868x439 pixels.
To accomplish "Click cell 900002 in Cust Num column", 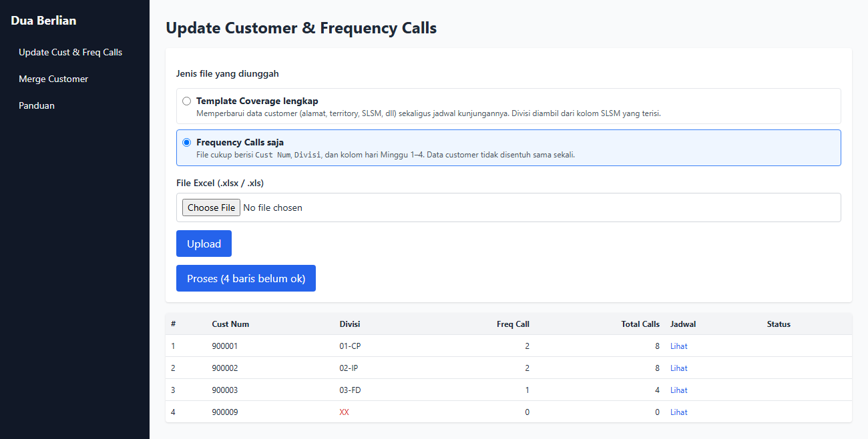I will [225, 368].
